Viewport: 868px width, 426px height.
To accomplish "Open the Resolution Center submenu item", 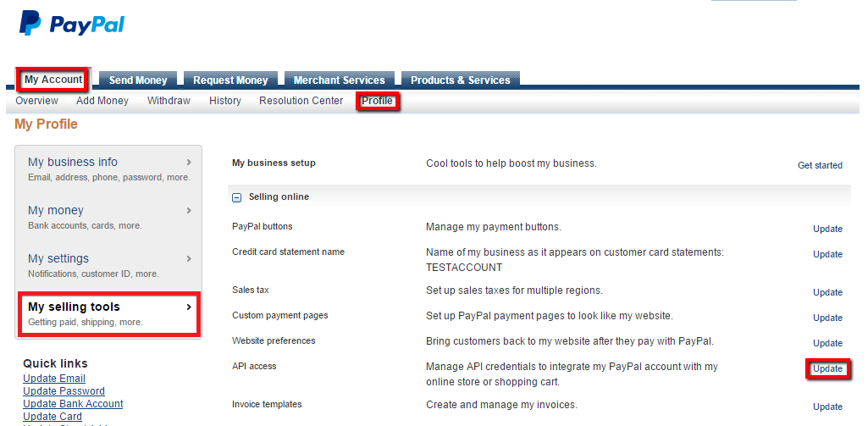I will pyautogui.click(x=301, y=101).
